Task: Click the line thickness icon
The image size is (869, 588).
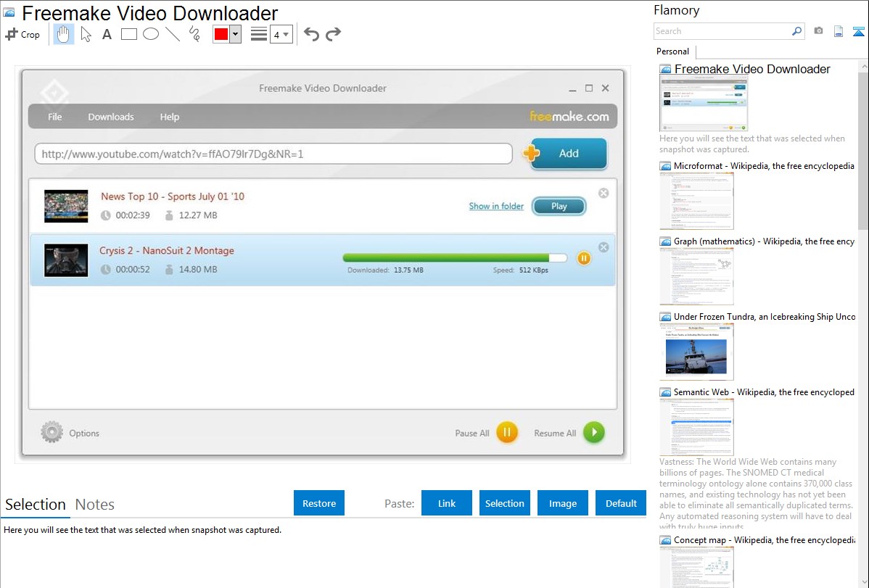Action: coord(259,34)
